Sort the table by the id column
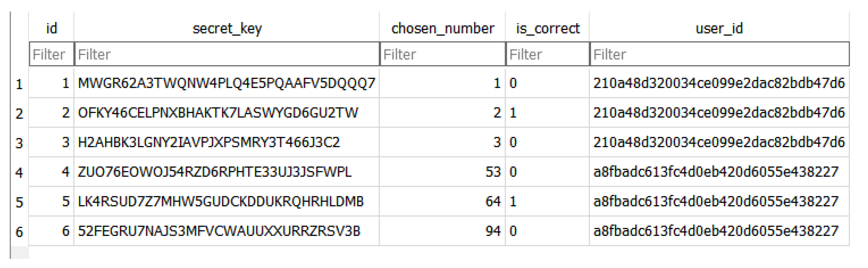This screenshot has height=268, width=868. tap(53, 29)
